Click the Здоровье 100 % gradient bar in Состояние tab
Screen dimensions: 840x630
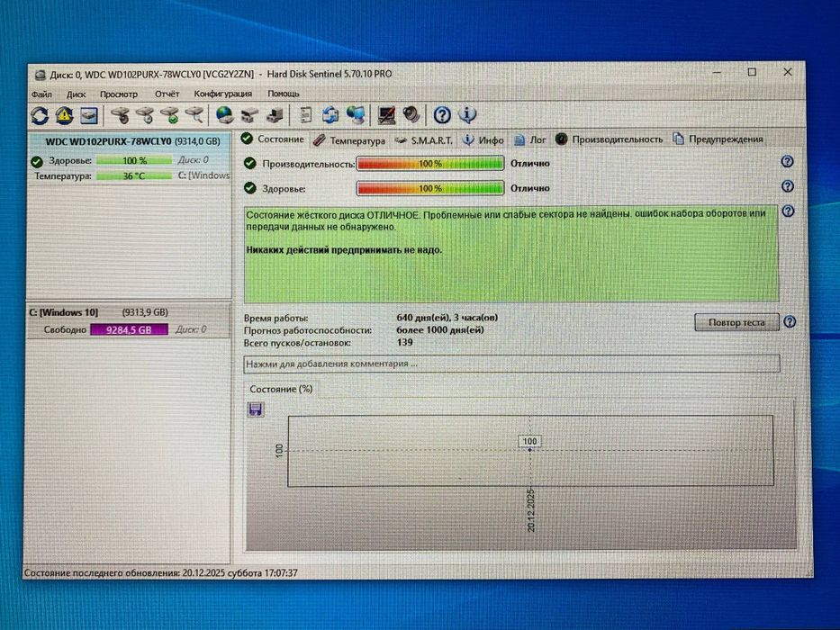430,188
